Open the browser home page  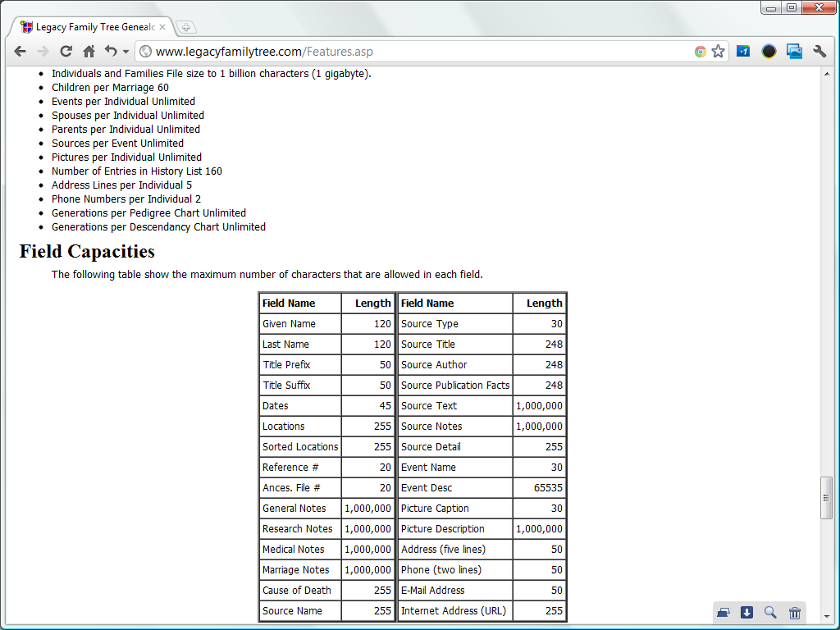[89, 52]
